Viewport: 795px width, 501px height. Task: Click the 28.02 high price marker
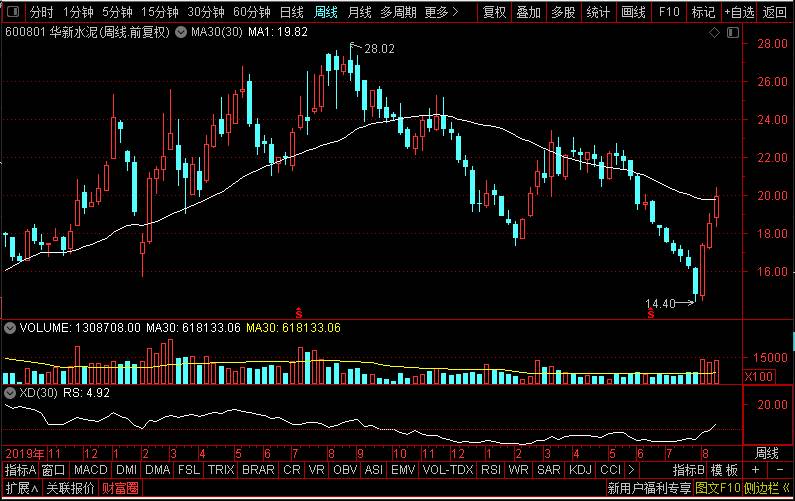click(379, 49)
